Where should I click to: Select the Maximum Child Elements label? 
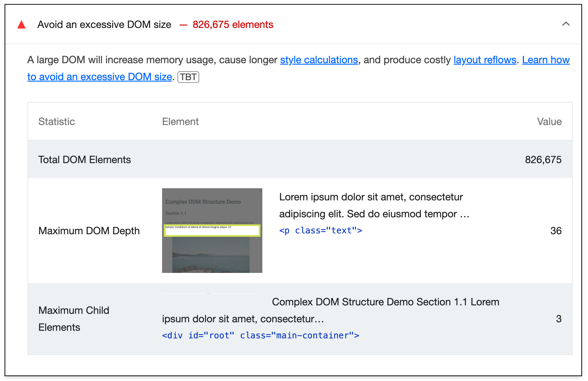click(74, 319)
